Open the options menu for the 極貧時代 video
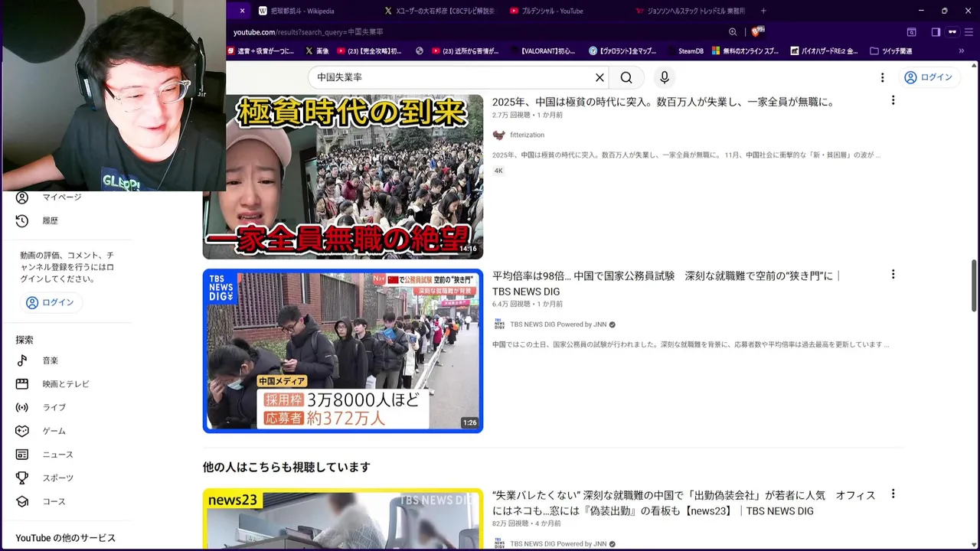Image resolution: width=980 pixels, height=551 pixels. 893,100
